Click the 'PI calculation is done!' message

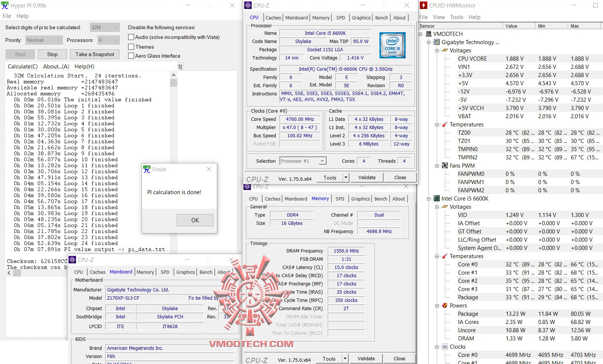[x=174, y=192]
